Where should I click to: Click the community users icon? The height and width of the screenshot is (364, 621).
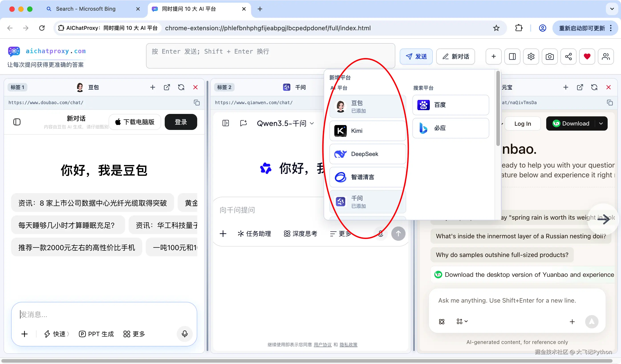pyautogui.click(x=606, y=56)
